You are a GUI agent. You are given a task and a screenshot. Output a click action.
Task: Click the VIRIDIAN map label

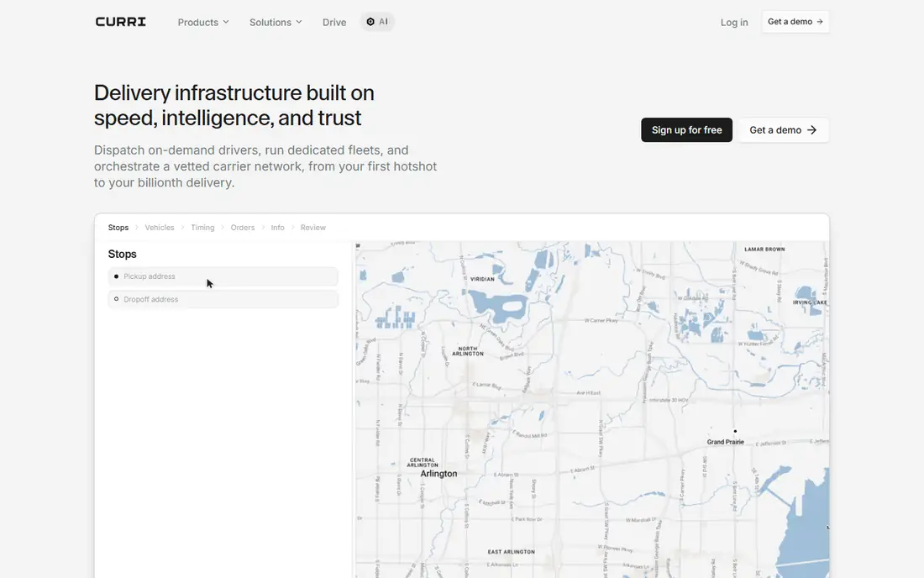point(482,279)
